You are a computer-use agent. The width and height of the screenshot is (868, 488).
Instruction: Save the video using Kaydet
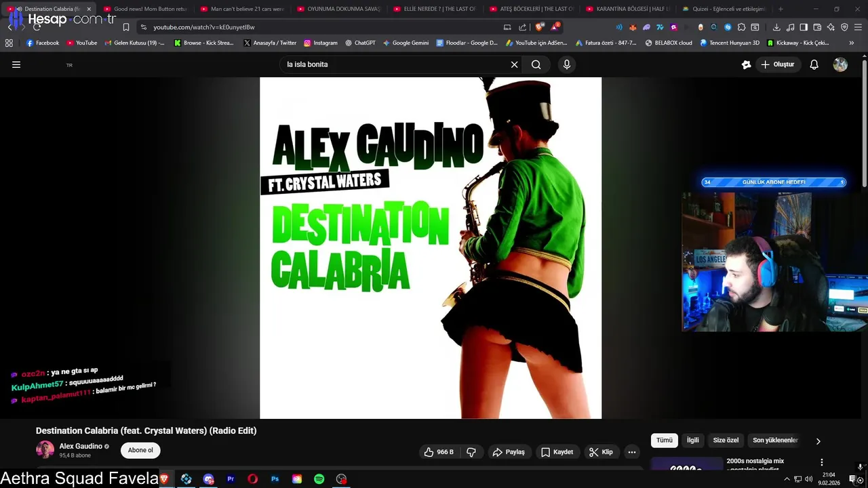pos(557,452)
